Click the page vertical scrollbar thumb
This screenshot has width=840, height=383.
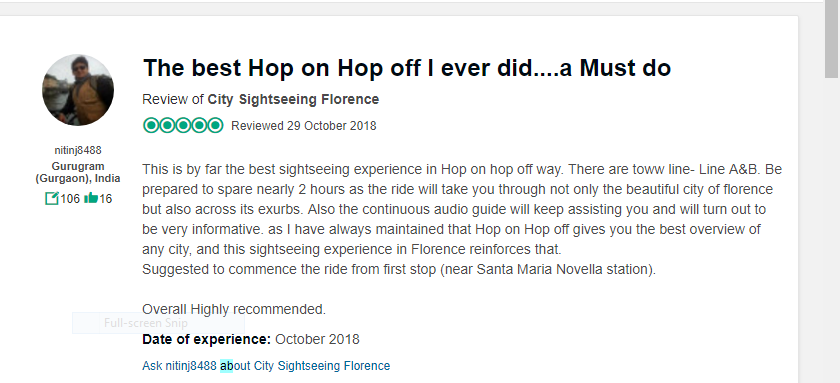coord(831,39)
